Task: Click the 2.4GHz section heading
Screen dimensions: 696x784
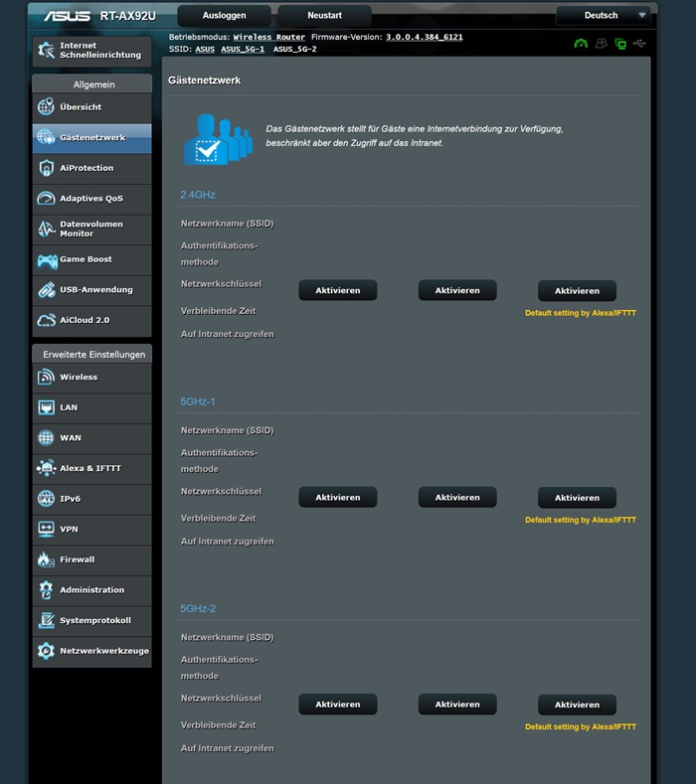Action: (198, 195)
